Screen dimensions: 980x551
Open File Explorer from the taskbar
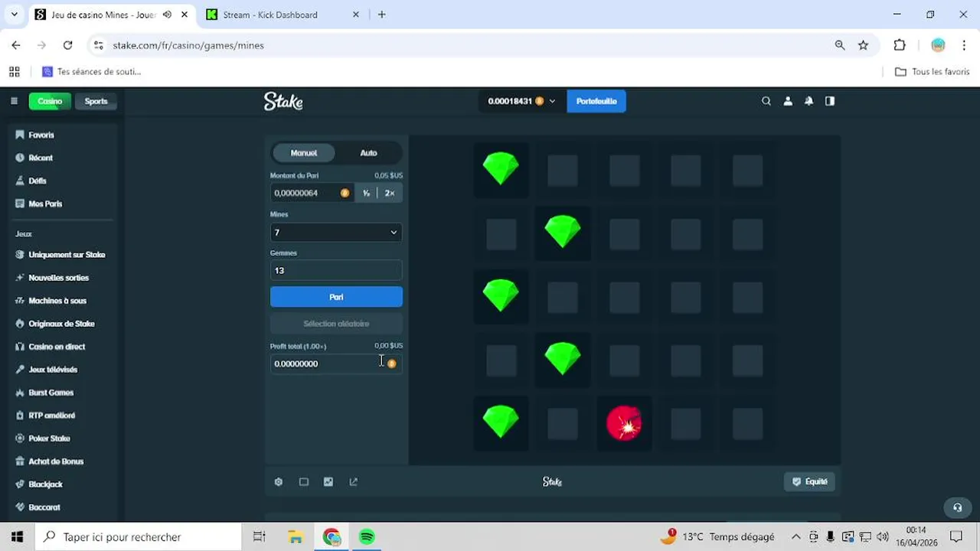[x=296, y=537]
